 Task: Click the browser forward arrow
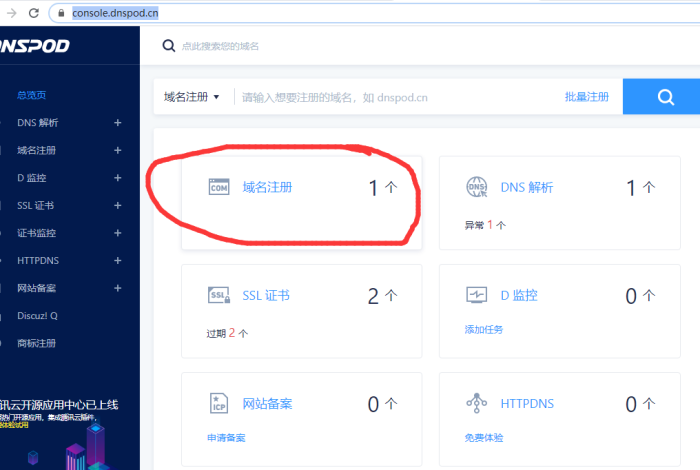tap(12, 13)
